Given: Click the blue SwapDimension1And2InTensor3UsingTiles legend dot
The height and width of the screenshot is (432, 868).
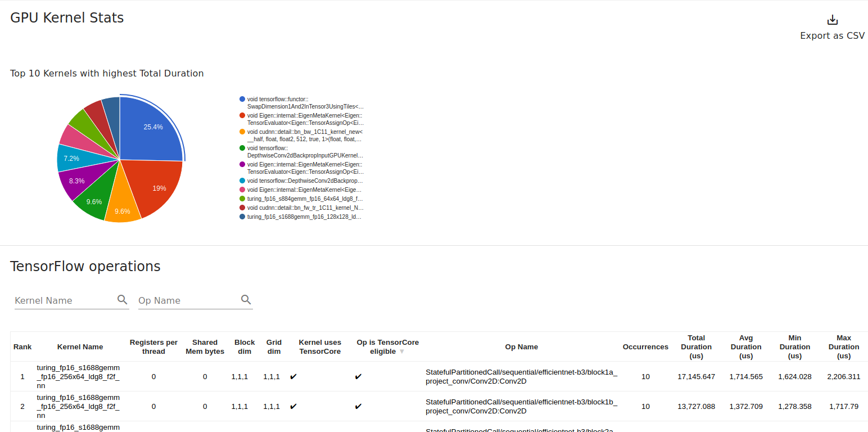Looking at the screenshot, I should (242, 99).
